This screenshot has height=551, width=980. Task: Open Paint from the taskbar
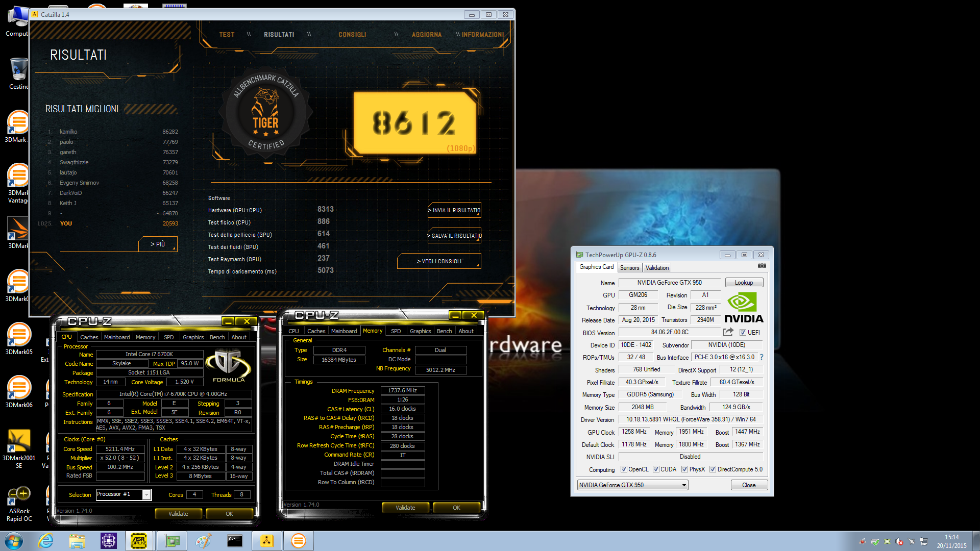[x=203, y=541]
